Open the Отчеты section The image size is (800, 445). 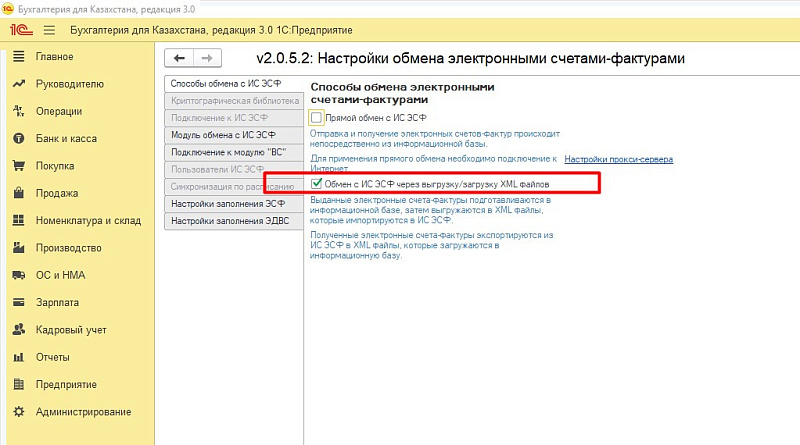[52, 357]
